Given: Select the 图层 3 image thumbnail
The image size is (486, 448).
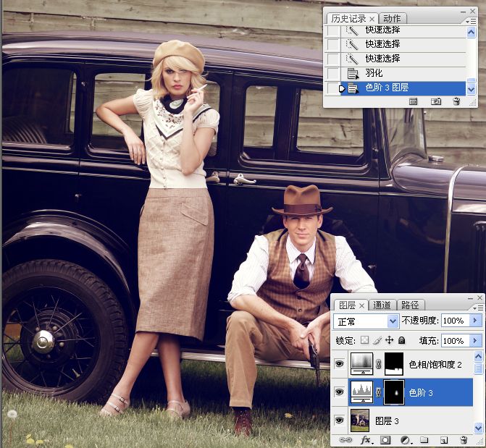Looking at the screenshot, I should pos(360,420).
